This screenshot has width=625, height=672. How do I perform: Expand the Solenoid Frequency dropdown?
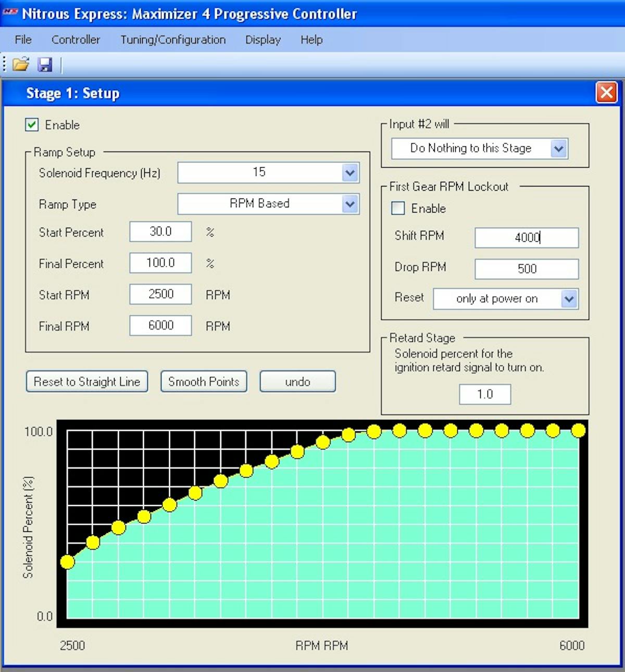350,172
